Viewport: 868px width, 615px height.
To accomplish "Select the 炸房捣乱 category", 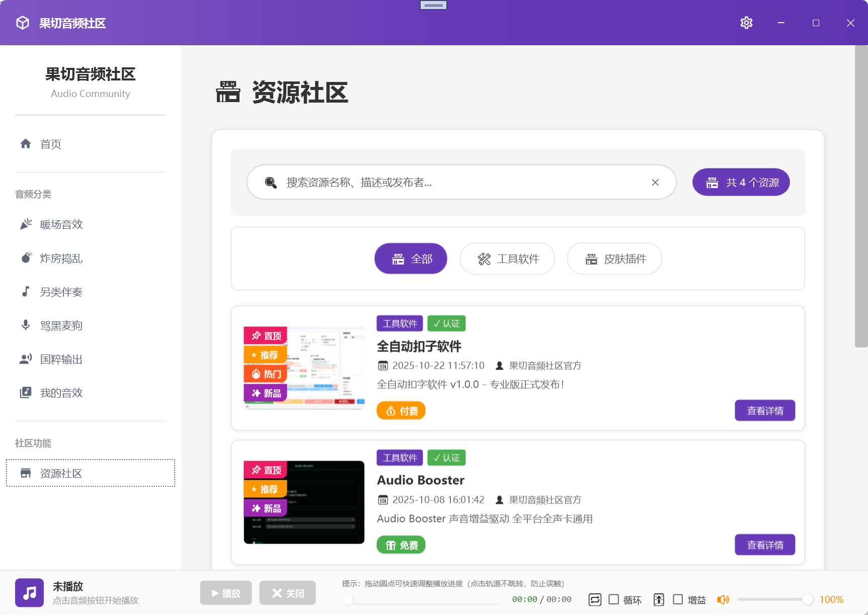I will pos(61,258).
